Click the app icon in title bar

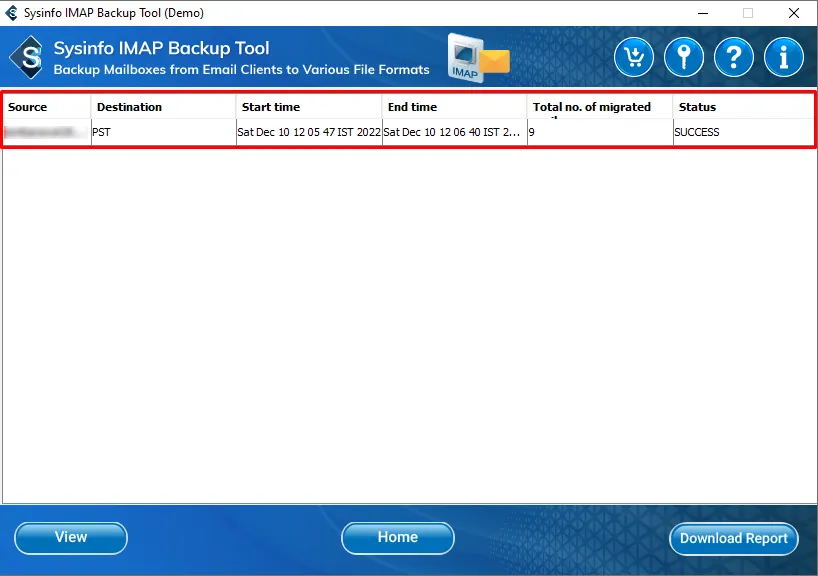[12, 13]
